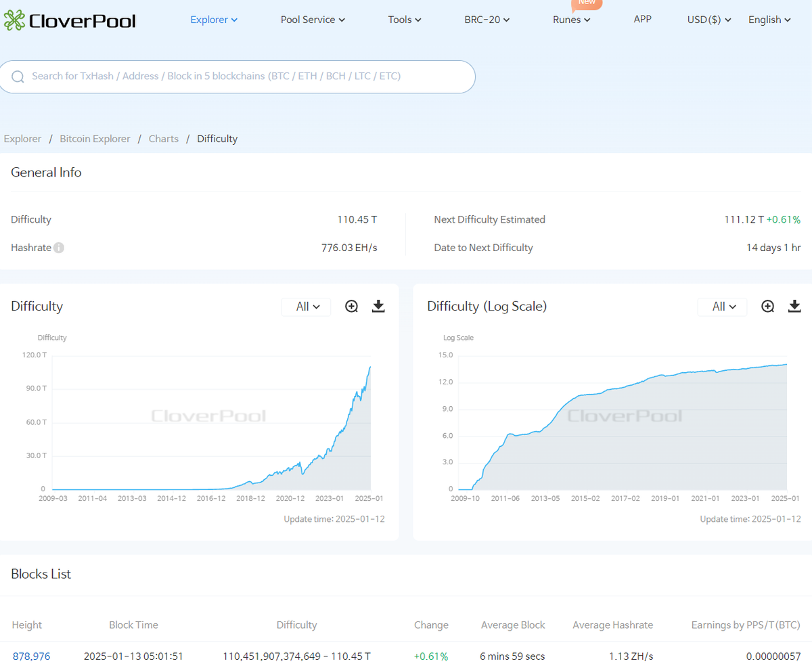The width and height of the screenshot is (812, 670).
Task: Zoom into the Difficulty chart
Action: tap(351, 307)
